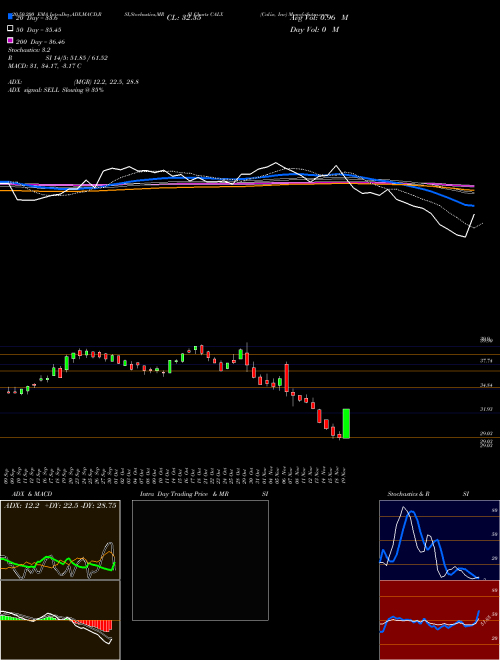
Task: Click the 'ADX: 12.2 +DY: 22.5 -DY: 28.75' header
Action: tap(60, 506)
